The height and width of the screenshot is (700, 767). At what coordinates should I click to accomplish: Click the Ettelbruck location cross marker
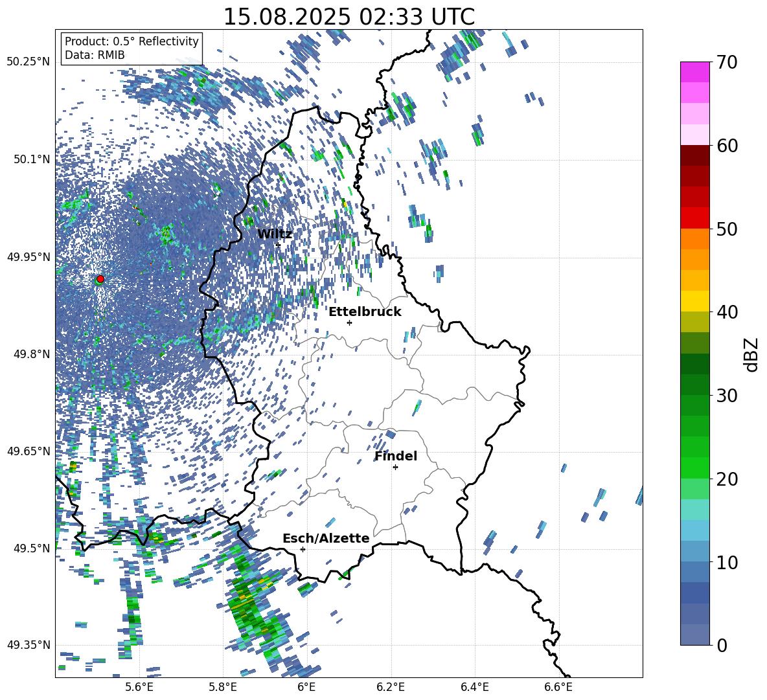point(349,322)
